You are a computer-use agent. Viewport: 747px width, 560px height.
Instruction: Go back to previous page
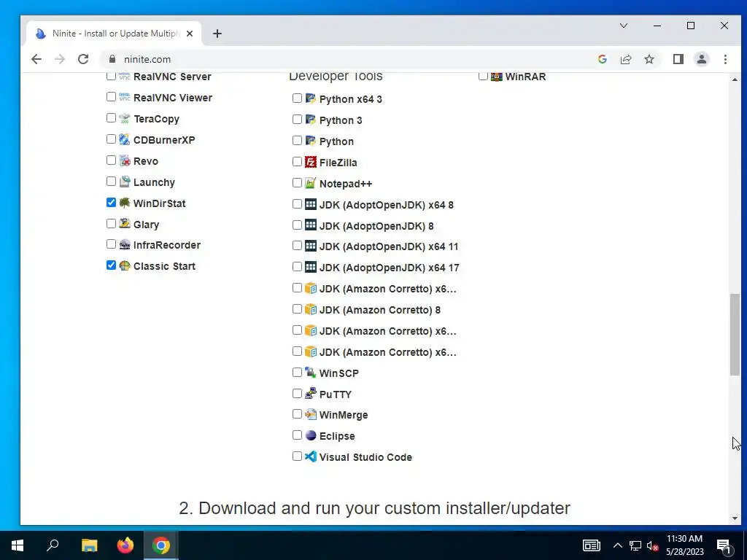[36, 59]
